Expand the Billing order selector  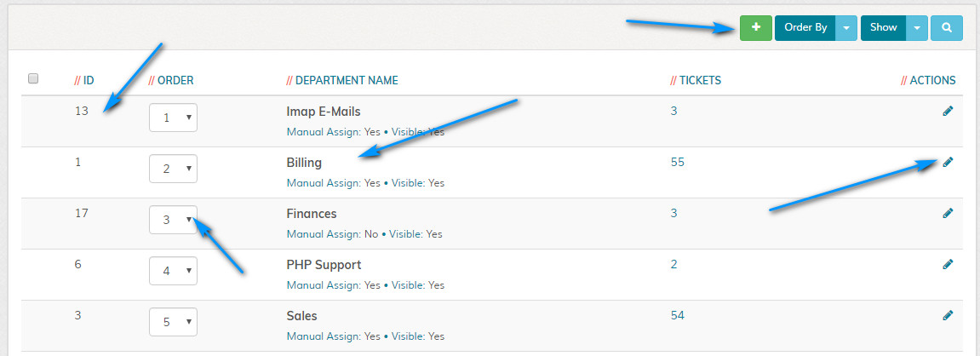[x=173, y=169]
